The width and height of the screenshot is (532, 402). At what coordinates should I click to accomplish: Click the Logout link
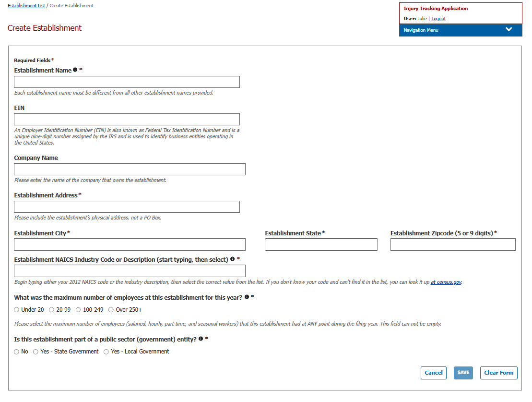click(x=438, y=19)
